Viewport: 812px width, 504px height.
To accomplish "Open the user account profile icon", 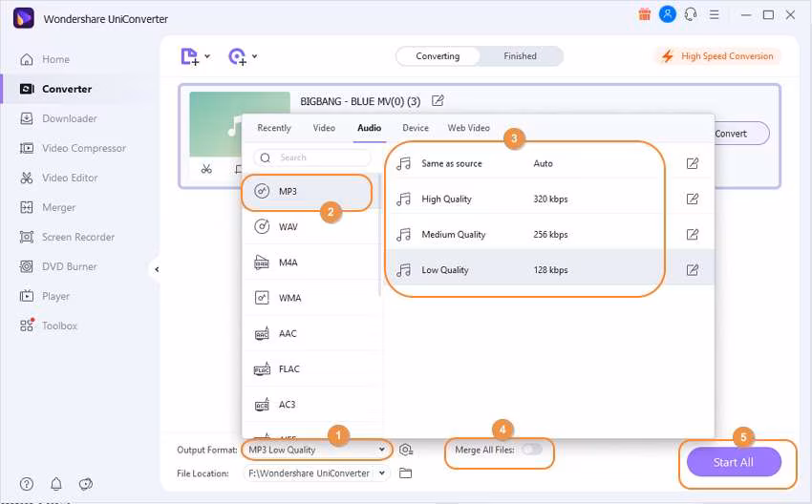I will (x=668, y=14).
